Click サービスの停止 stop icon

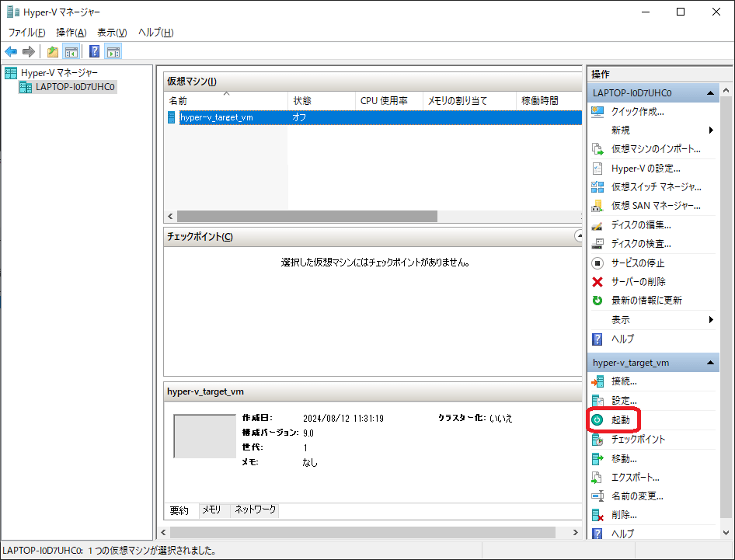pos(597,263)
